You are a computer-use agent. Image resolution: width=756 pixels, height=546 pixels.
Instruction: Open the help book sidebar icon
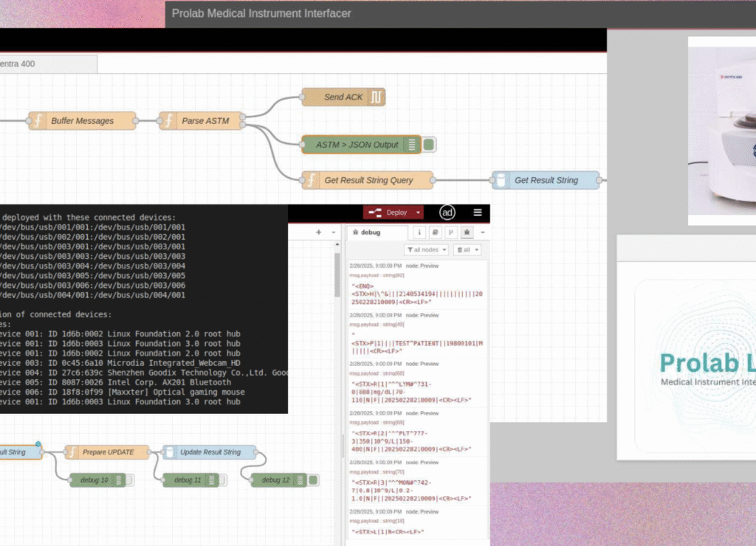tap(436, 232)
